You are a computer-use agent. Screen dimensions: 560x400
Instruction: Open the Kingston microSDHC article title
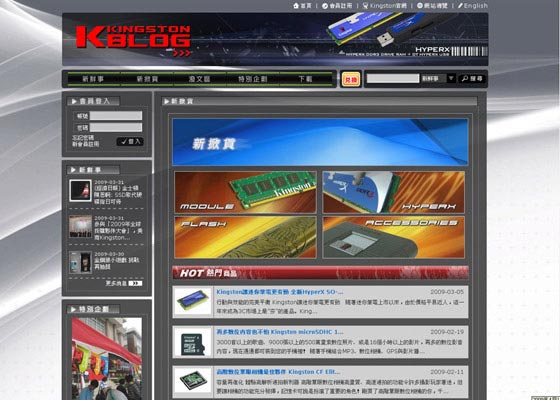(280, 332)
